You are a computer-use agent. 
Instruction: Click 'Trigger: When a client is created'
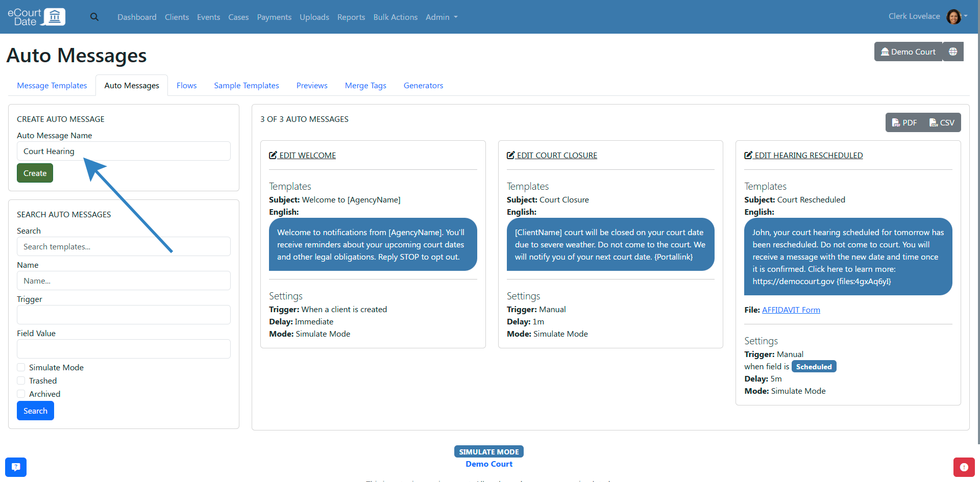pos(328,309)
